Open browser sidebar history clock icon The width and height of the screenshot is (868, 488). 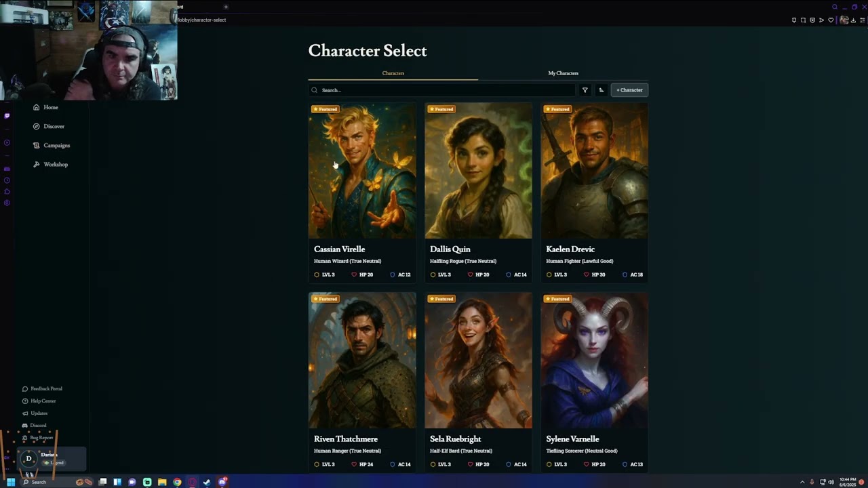pyautogui.click(x=7, y=180)
